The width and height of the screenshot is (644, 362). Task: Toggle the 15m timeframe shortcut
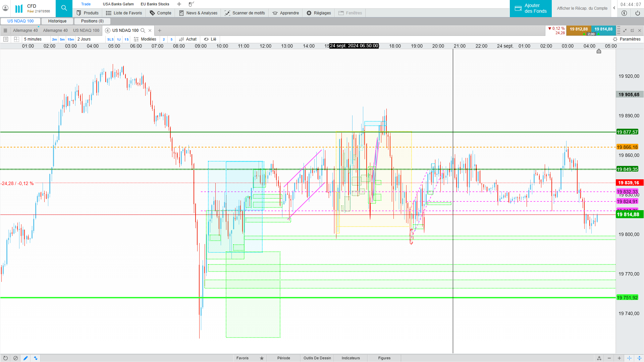click(x=71, y=39)
